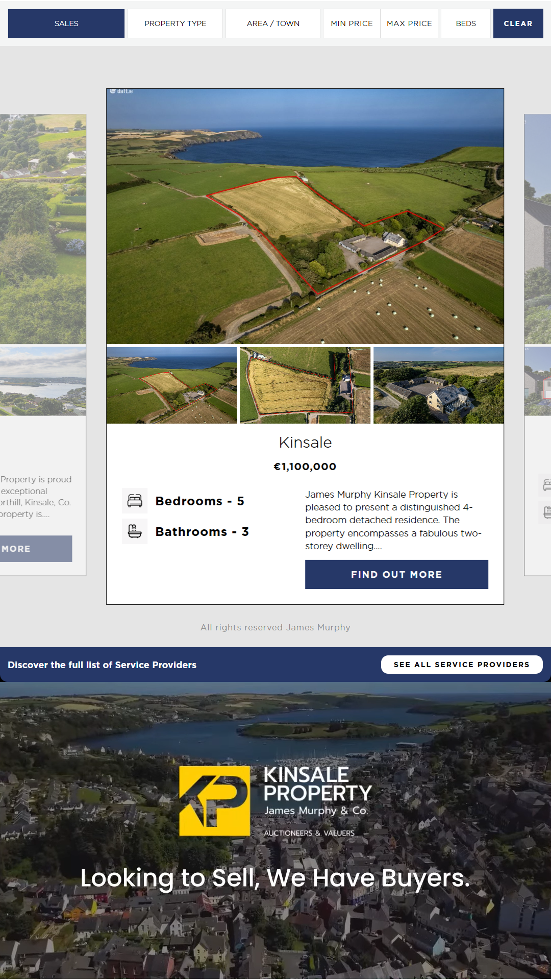Click the yellow KP Kinsale Property logo
The image size is (551, 980).
pyautogui.click(x=215, y=800)
